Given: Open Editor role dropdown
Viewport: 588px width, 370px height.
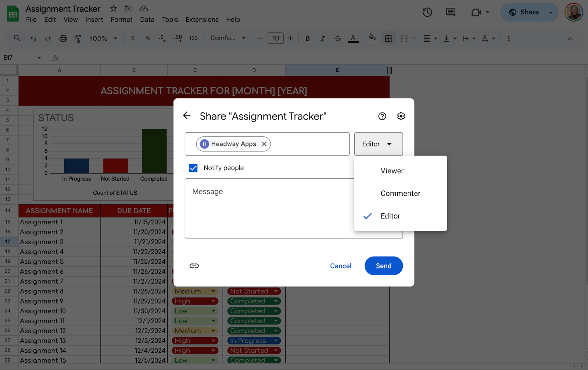Looking at the screenshot, I should tap(379, 144).
